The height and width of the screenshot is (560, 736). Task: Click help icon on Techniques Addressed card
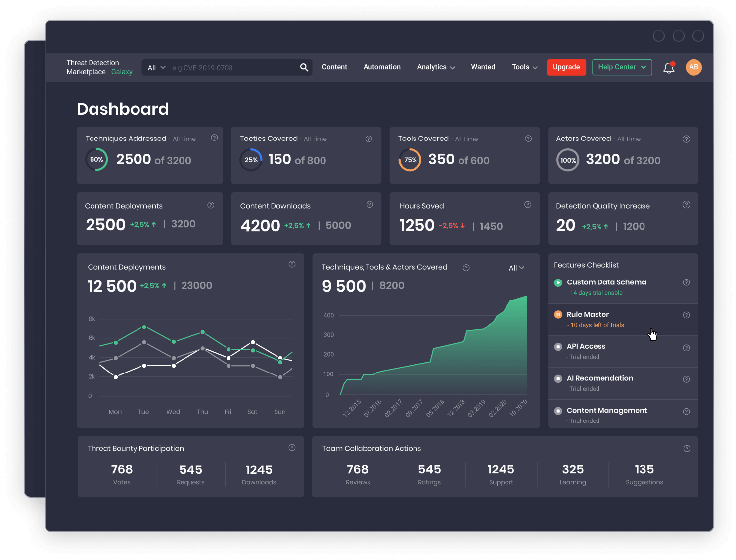[x=214, y=138]
